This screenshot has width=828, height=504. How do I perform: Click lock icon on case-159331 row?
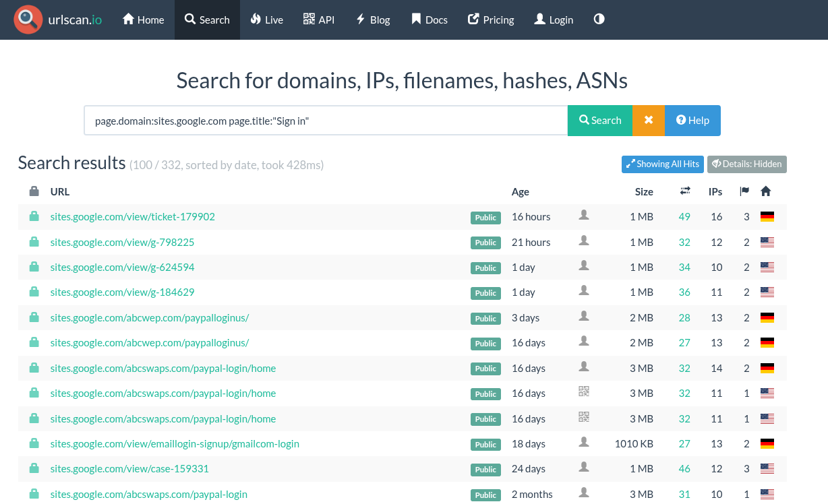(x=34, y=469)
